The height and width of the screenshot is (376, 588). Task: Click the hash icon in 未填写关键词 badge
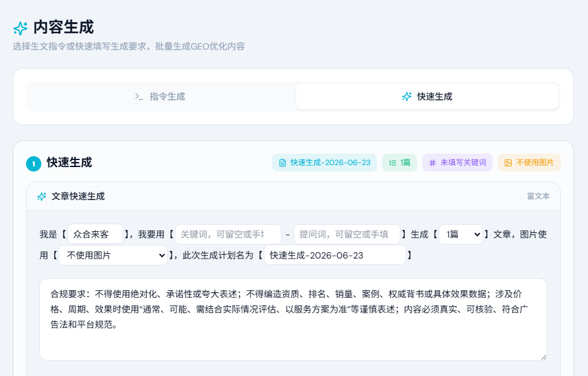432,163
